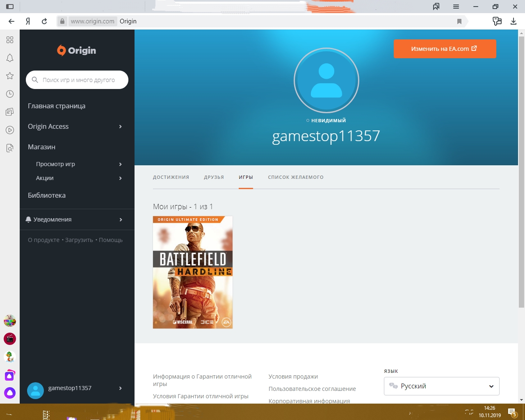This screenshot has width=525, height=420.
Task: Click the Изменить на EA.com button
Action: pos(445,49)
